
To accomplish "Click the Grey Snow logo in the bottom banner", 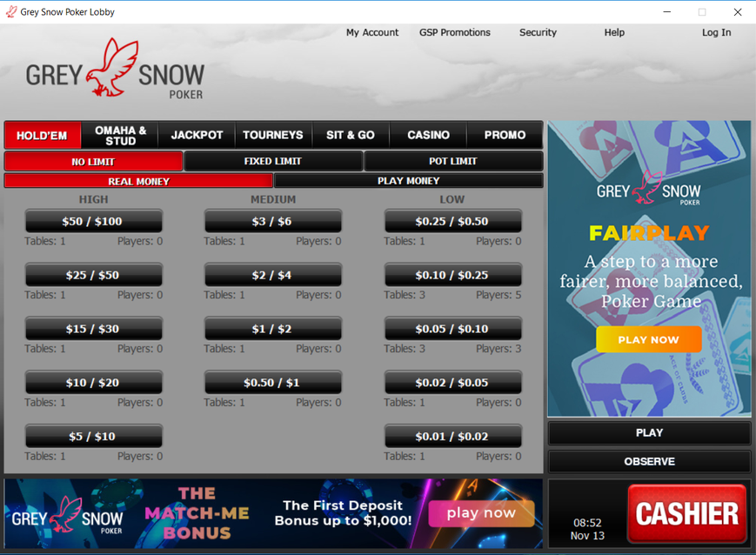I will (x=68, y=516).
